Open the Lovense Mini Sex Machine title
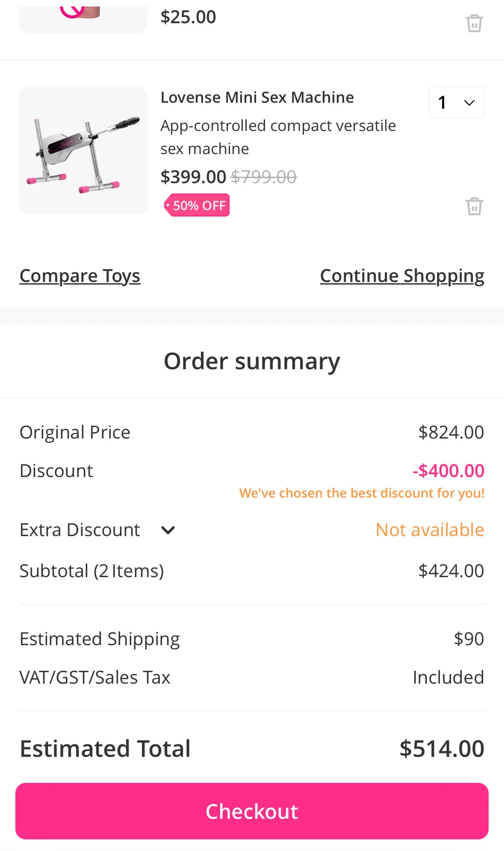The height and width of the screenshot is (851, 504). pos(257,97)
